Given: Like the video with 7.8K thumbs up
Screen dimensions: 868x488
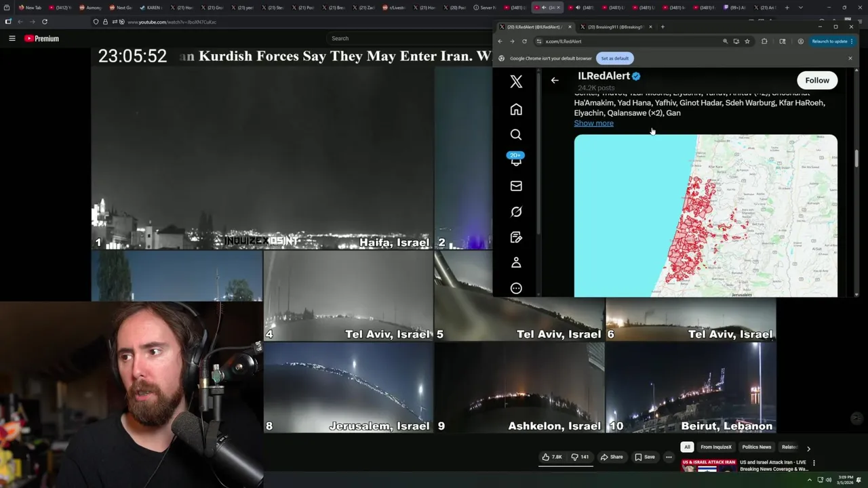Looking at the screenshot, I should [x=552, y=457].
